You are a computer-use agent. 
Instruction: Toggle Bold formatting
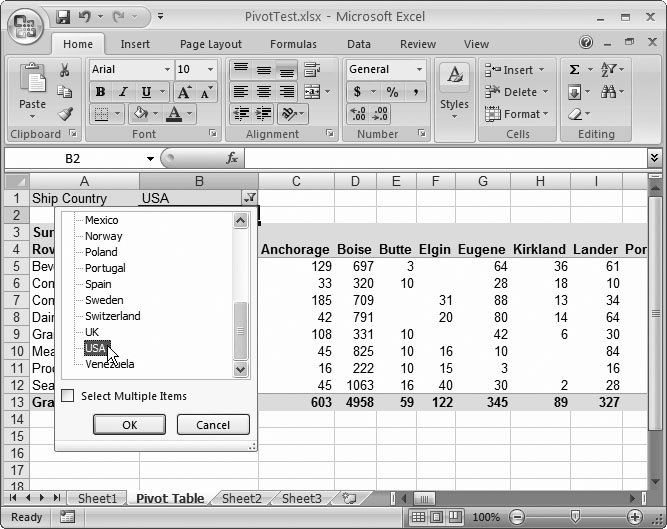(x=100, y=92)
